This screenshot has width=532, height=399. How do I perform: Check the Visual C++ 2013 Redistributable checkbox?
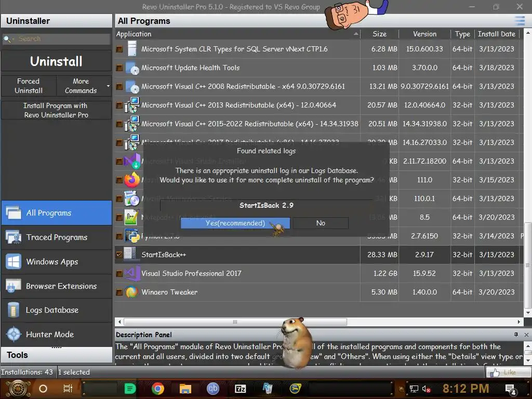tap(119, 105)
